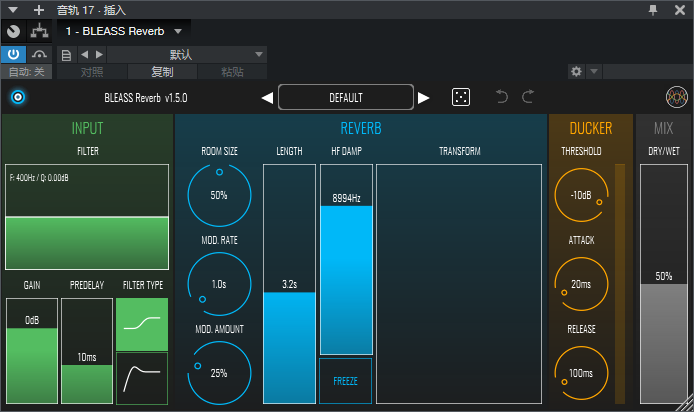Adjust the DRY/WET 50% mix slider
The image size is (694, 412).
point(664,284)
